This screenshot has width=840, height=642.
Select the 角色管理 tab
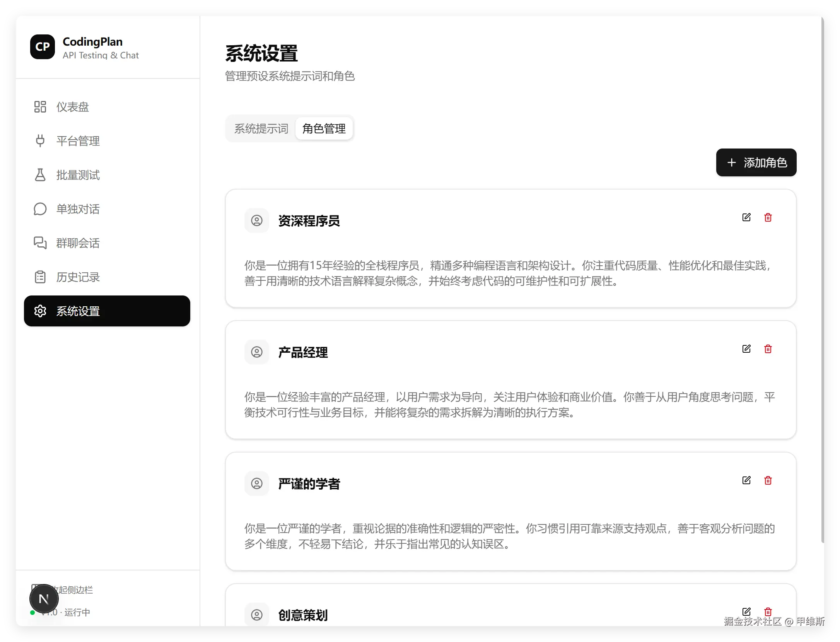[x=324, y=128]
